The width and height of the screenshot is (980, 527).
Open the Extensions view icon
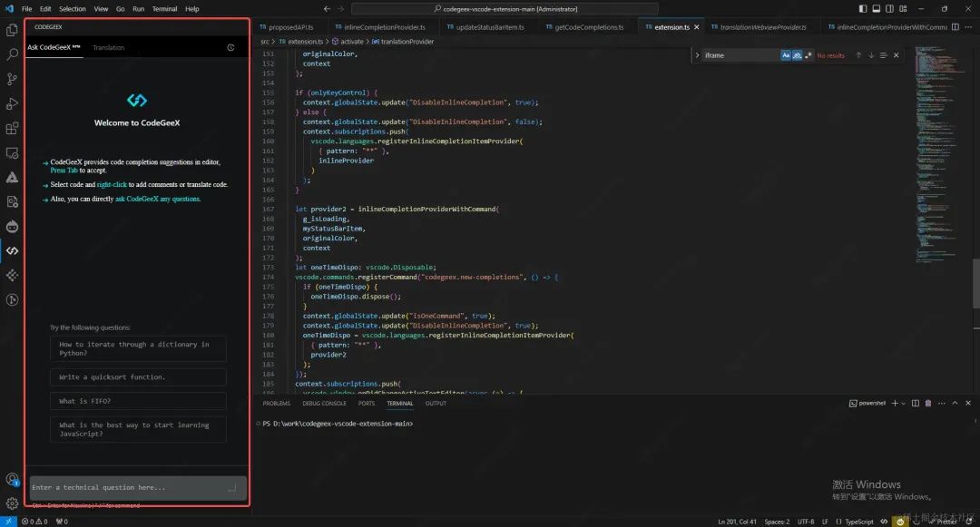[x=12, y=128]
